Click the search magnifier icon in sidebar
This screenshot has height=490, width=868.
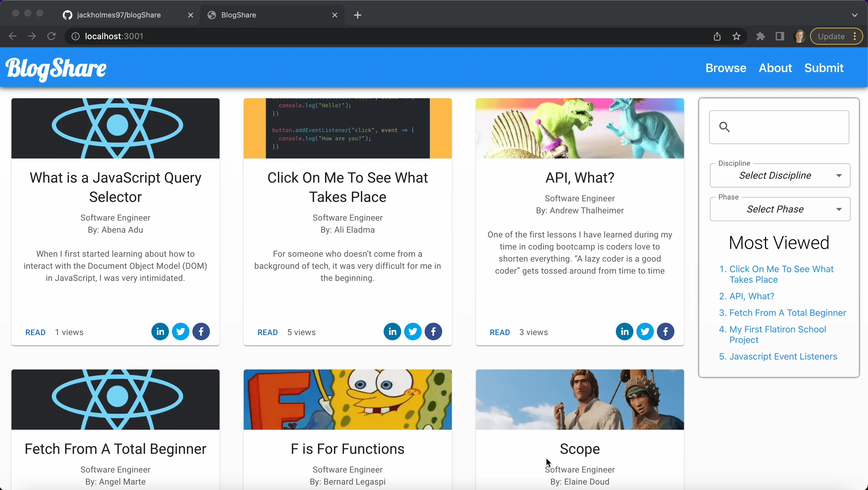coord(725,127)
